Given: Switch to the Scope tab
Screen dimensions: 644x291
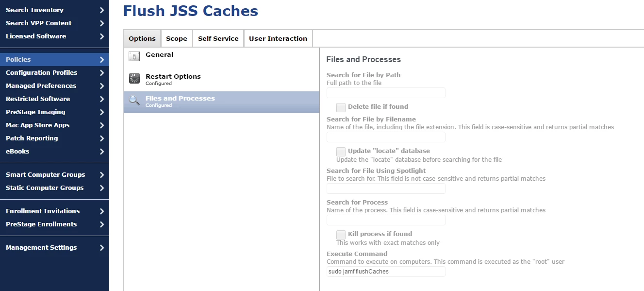Looking at the screenshot, I should click(x=177, y=38).
